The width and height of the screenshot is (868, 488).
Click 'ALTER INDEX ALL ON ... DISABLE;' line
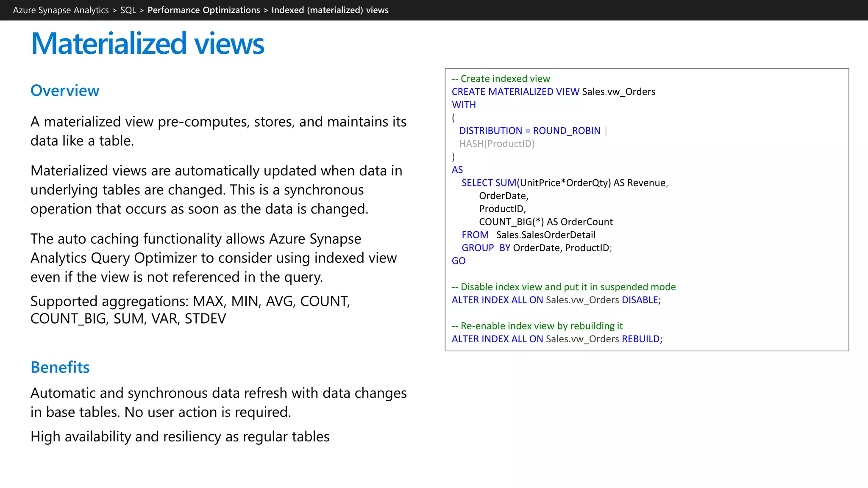point(556,300)
